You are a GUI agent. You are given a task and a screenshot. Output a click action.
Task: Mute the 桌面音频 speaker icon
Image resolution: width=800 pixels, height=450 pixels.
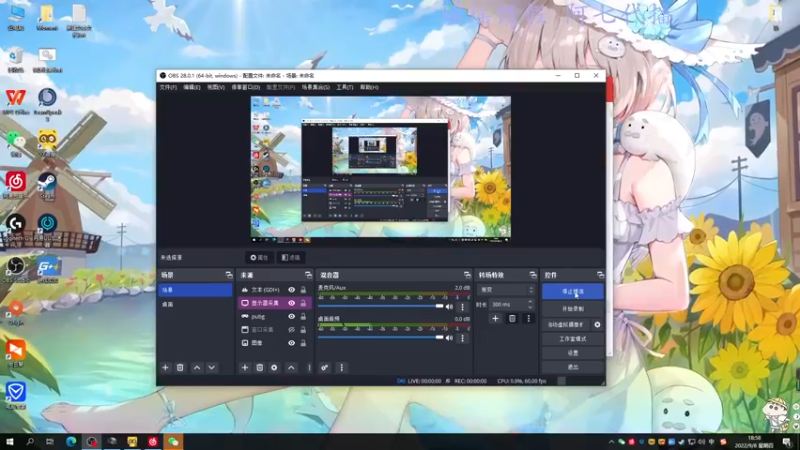(x=449, y=338)
